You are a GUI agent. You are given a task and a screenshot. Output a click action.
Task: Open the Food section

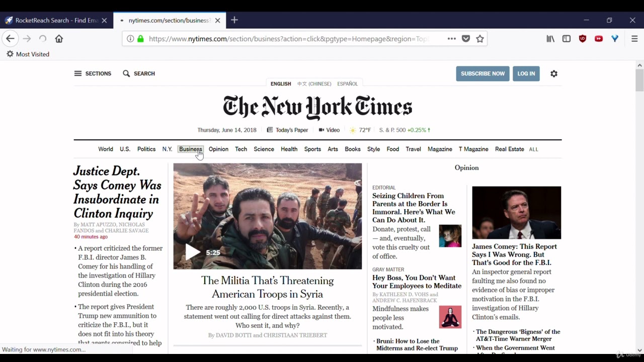(393, 149)
